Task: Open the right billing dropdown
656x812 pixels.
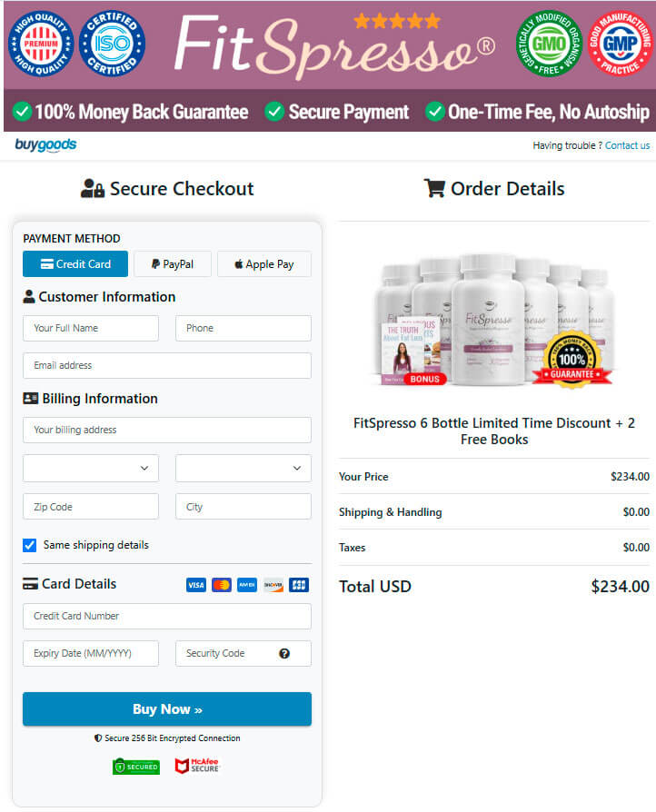Action: [244, 468]
